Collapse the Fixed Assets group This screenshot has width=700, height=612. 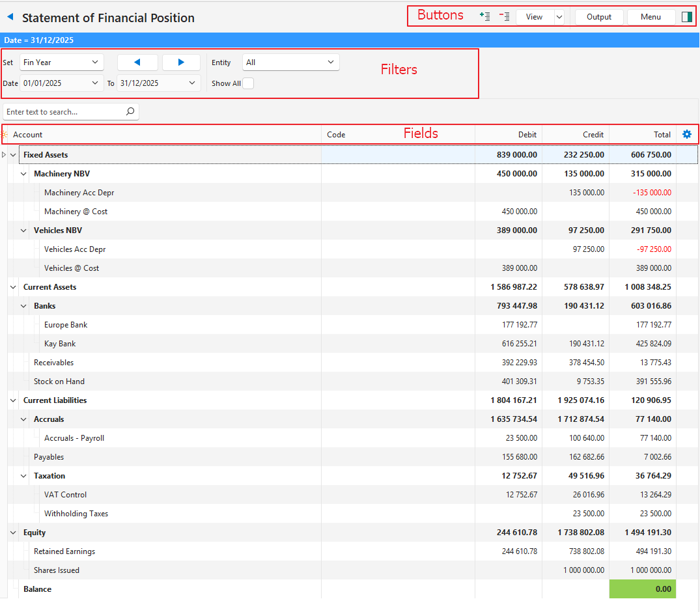point(14,155)
